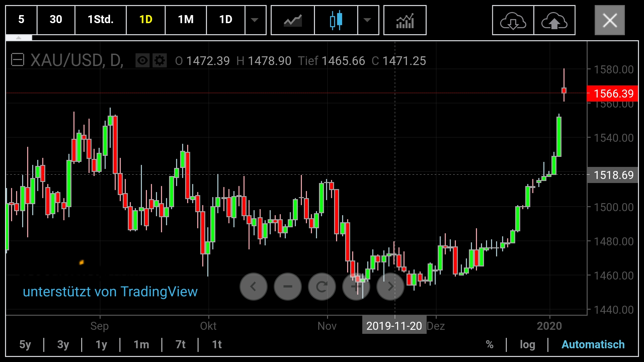The image size is (644, 362).
Task: Zoom out chart with minus button
Action: point(288,287)
